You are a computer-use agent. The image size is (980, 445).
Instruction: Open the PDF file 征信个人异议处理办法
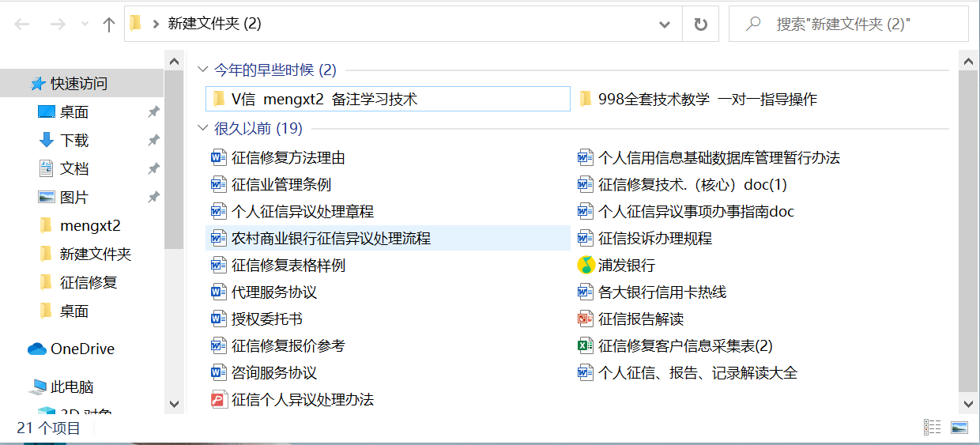click(x=302, y=400)
